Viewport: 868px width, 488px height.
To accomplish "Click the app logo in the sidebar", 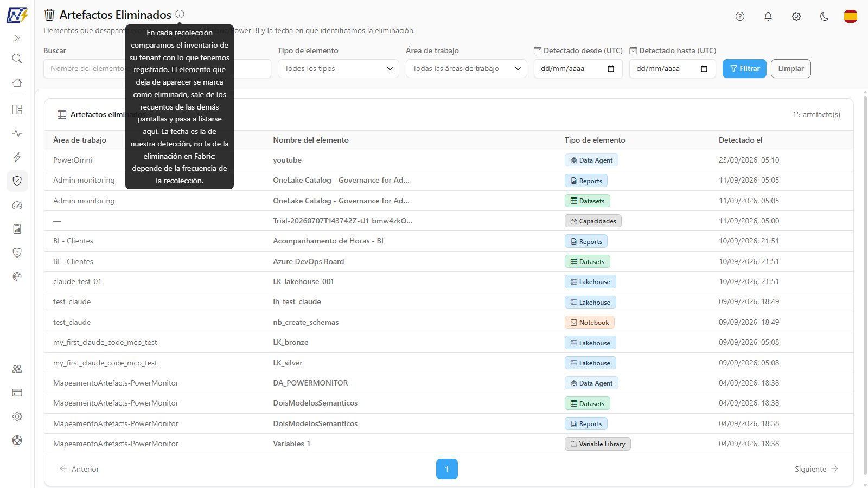I will coord(17,15).
